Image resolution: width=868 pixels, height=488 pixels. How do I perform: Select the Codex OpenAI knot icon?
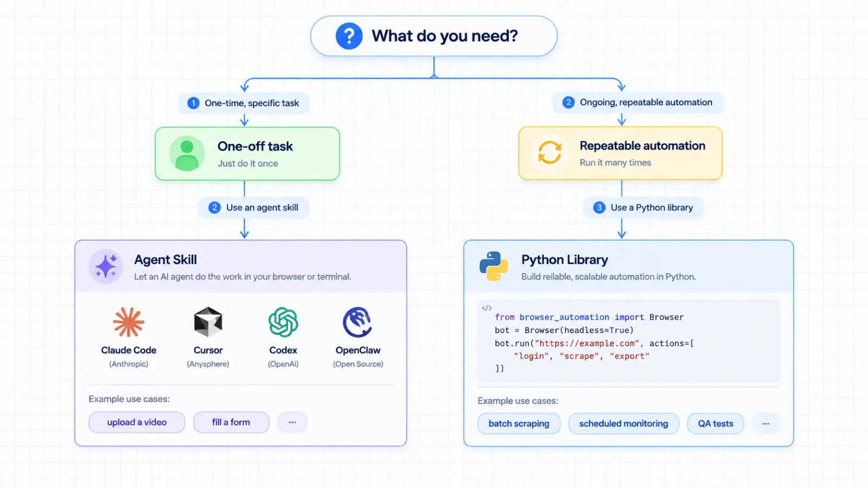coord(283,322)
